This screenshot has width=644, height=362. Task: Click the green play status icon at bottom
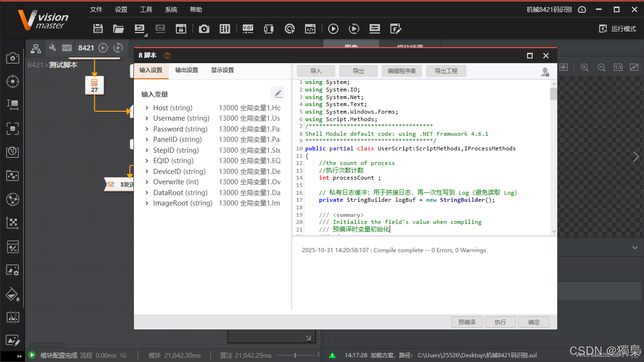[x=32, y=355]
